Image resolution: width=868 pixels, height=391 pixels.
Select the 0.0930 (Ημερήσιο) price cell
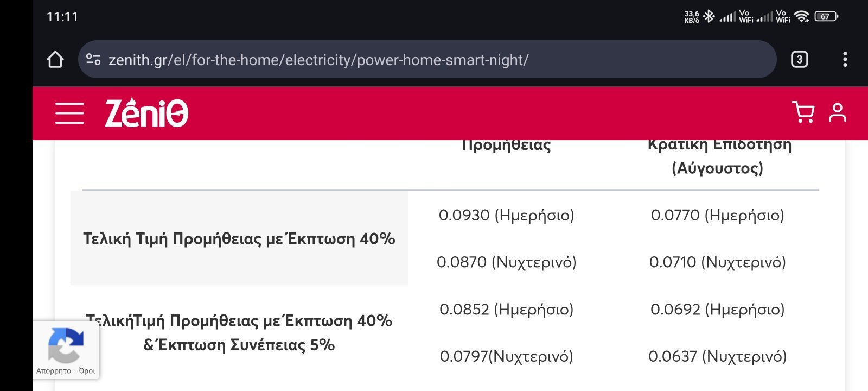(506, 215)
